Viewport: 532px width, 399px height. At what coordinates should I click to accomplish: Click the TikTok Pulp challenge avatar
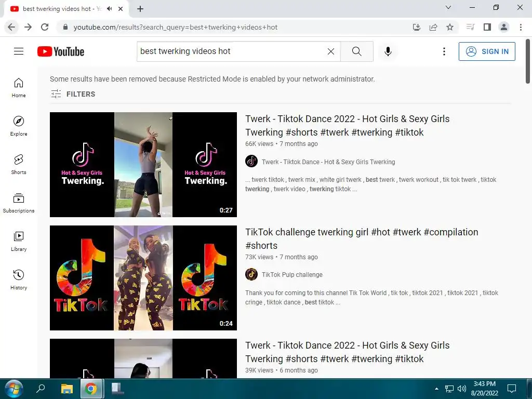(251, 274)
